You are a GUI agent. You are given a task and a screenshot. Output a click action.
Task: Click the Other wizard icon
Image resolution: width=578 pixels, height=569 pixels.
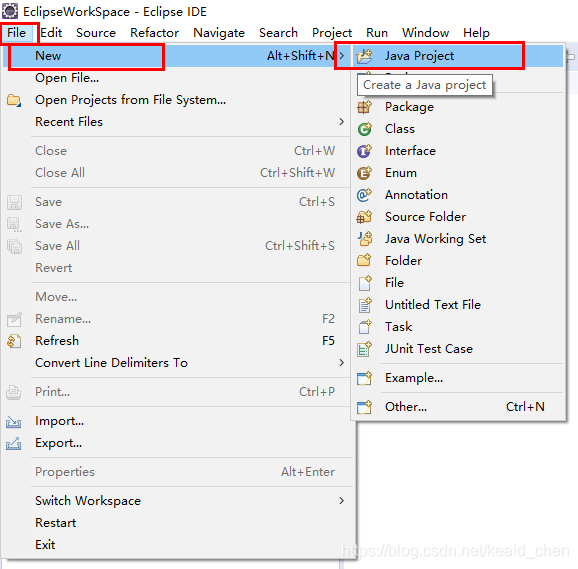[365, 407]
